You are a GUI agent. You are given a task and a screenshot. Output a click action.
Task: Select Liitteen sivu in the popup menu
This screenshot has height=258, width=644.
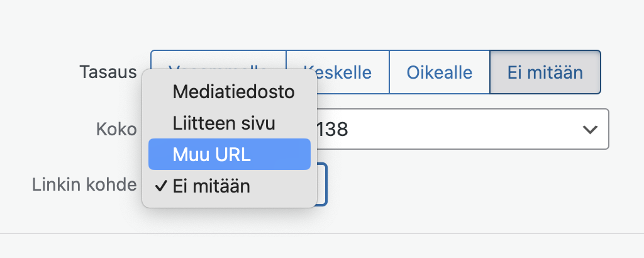(224, 123)
